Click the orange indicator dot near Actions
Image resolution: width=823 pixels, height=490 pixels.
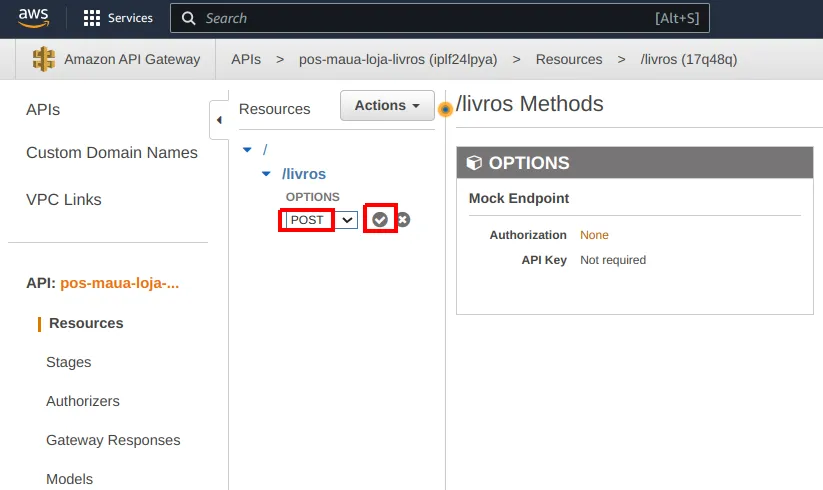pos(445,109)
